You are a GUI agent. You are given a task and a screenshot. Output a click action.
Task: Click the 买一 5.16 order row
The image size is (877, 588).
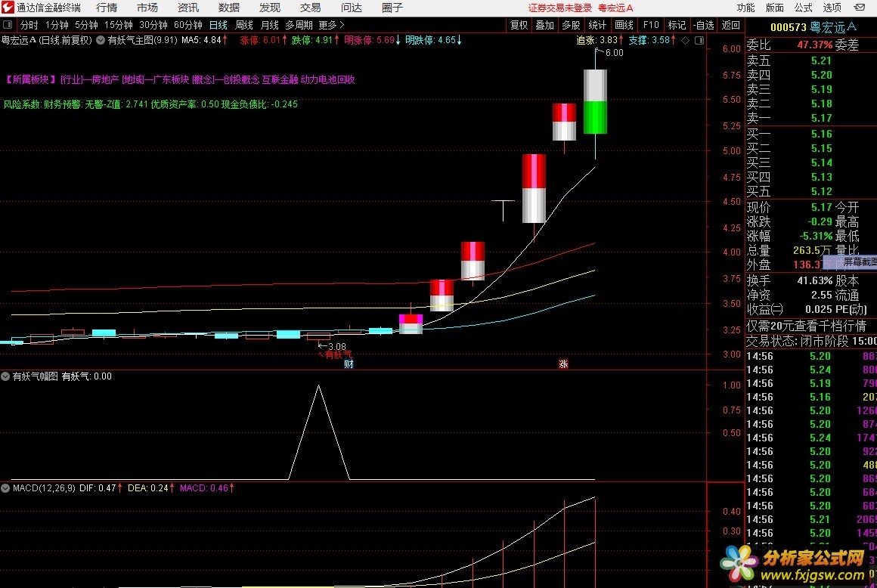point(811,134)
